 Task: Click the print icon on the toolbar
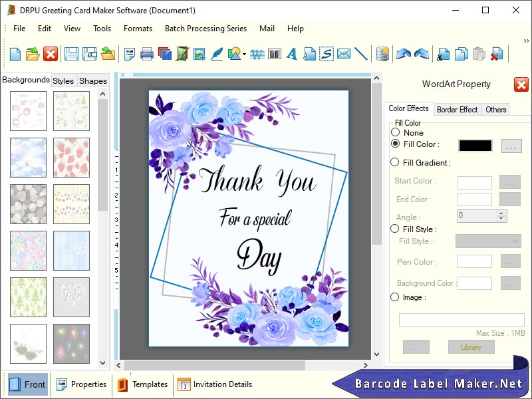coord(147,54)
